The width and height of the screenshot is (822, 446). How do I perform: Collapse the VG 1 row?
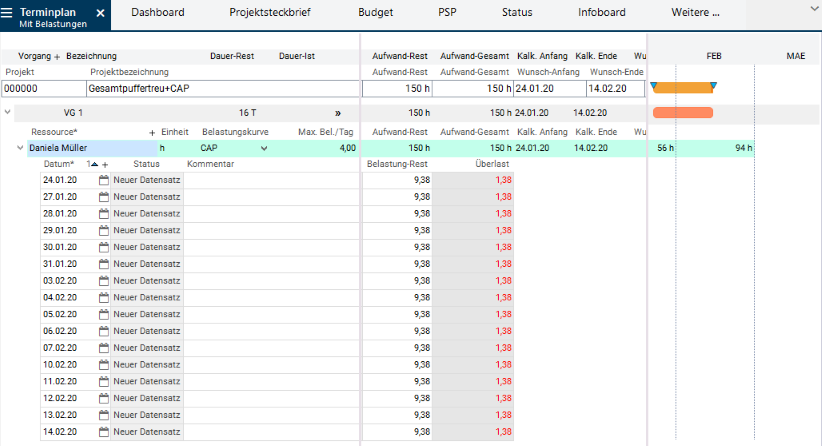coord(7,112)
